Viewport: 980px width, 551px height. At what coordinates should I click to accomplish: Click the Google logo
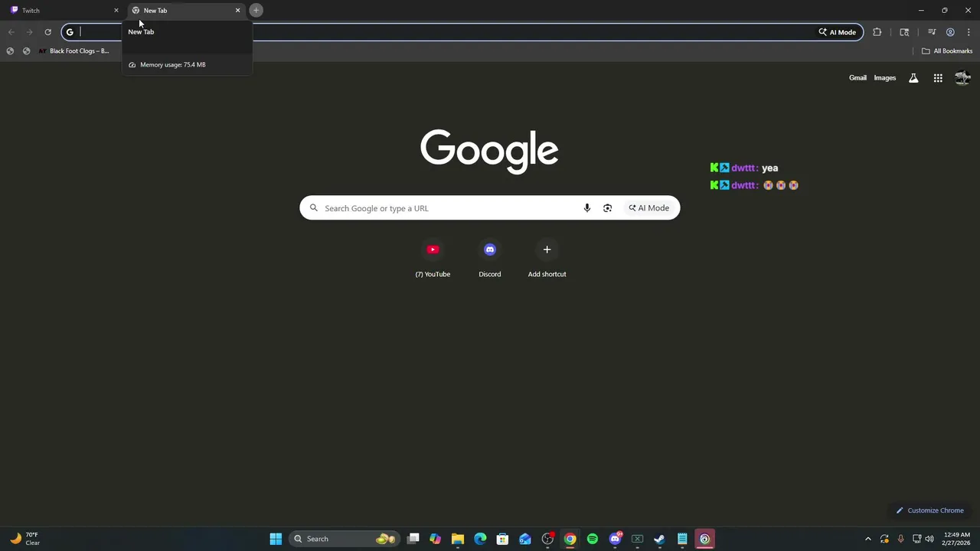tap(489, 151)
